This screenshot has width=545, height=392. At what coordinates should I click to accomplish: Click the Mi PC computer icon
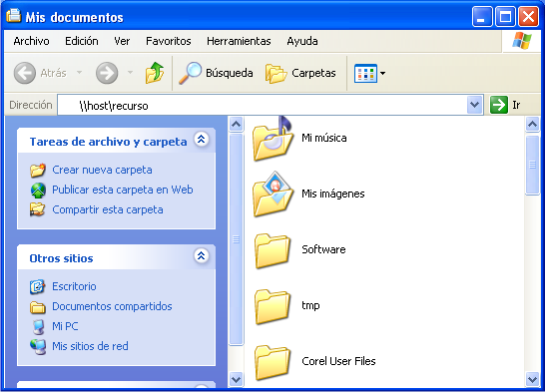point(38,326)
